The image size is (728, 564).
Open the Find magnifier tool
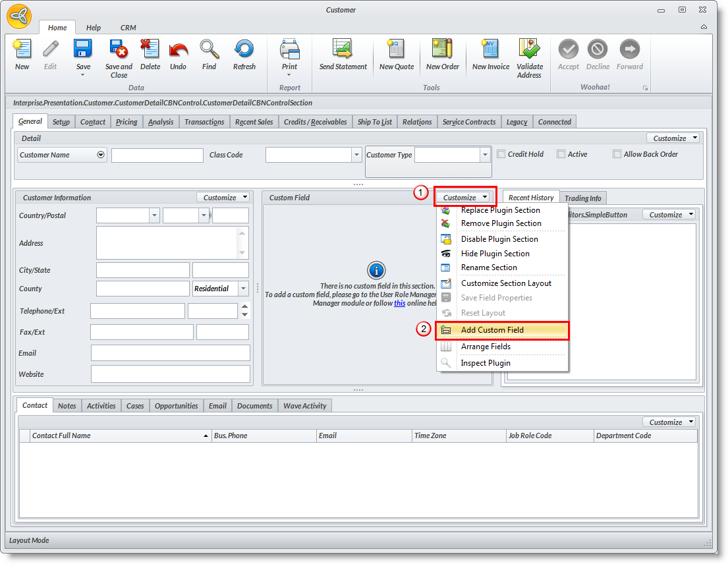[209, 50]
